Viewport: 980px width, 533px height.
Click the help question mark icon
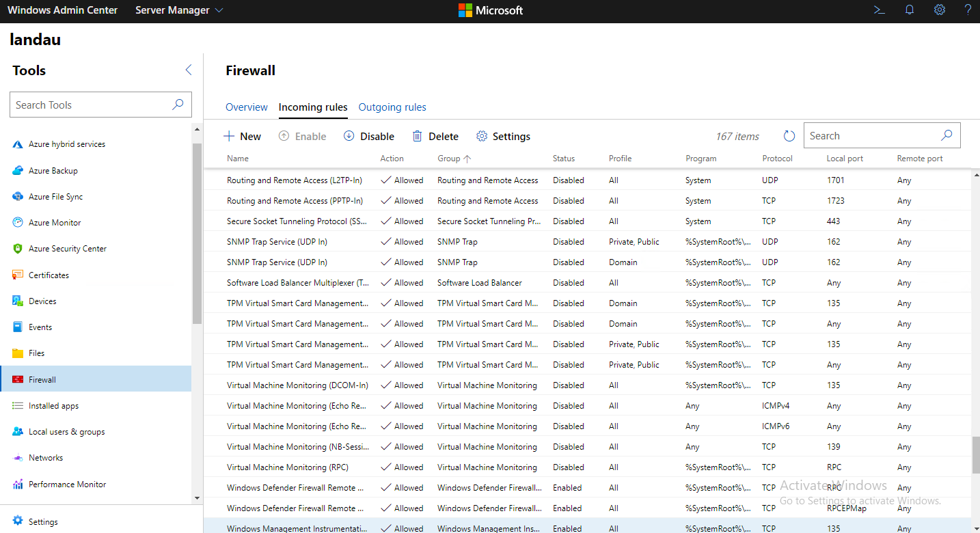point(968,10)
